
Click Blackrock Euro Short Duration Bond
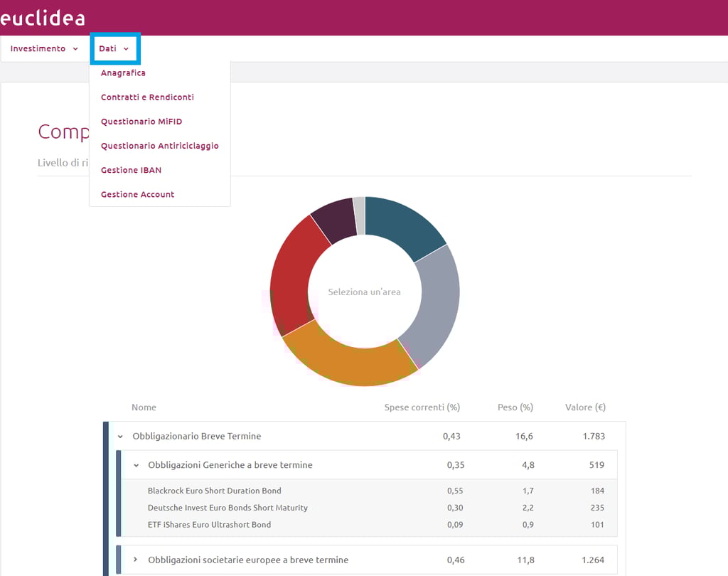click(x=214, y=491)
